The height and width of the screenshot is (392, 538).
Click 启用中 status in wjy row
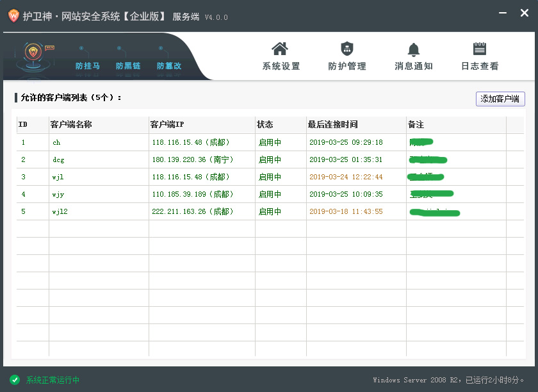(x=270, y=194)
